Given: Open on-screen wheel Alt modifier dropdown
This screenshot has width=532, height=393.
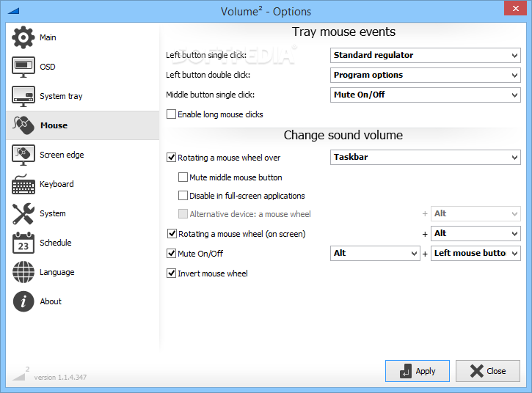Looking at the screenshot, I should [475, 233].
